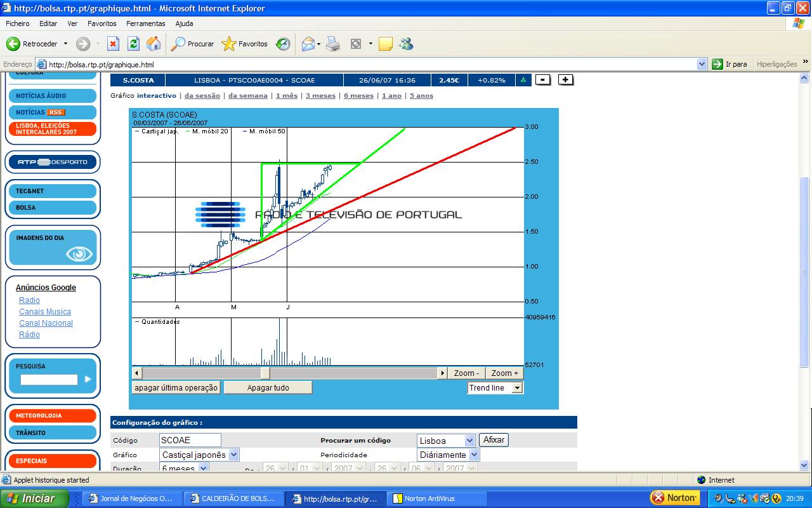Open the Mail toolbar icon
This screenshot has width=812, height=508.
308,44
